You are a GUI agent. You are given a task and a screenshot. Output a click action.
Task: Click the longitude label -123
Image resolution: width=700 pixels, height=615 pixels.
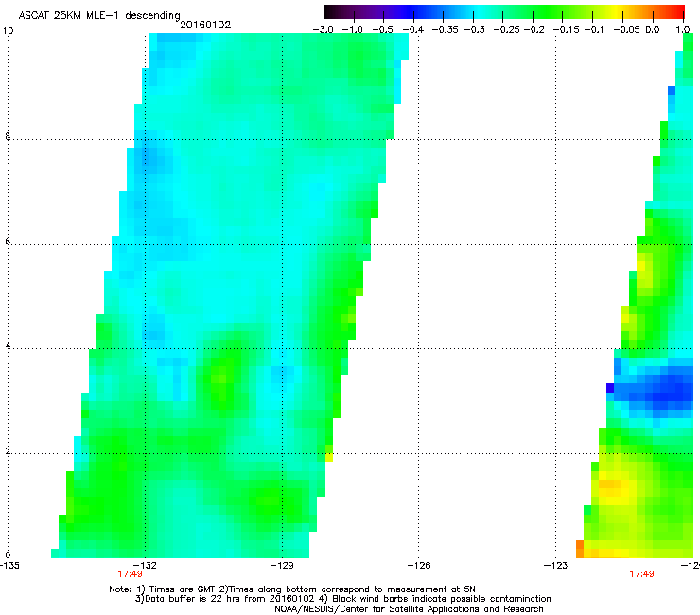(556, 566)
